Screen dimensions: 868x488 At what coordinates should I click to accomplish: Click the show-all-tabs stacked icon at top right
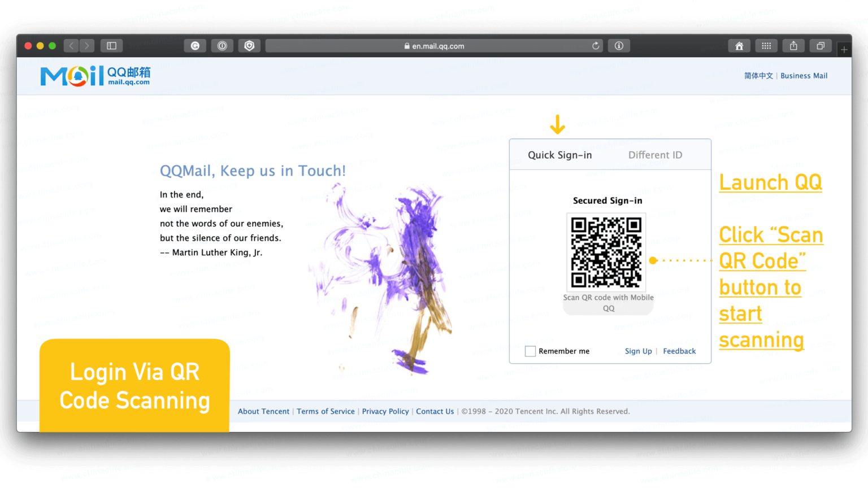click(821, 46)
